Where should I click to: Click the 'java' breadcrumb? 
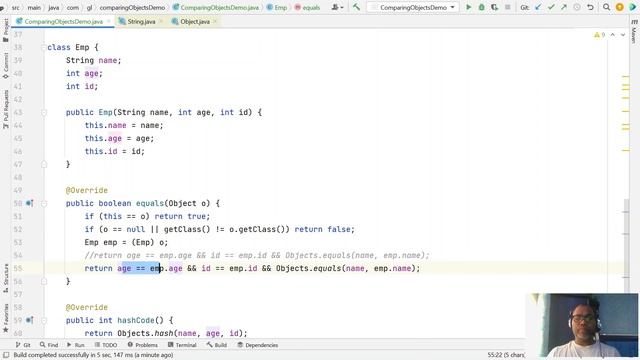[53, 7]
